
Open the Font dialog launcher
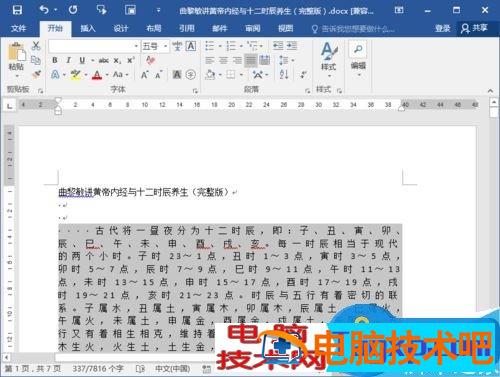(x=195, y=90)
